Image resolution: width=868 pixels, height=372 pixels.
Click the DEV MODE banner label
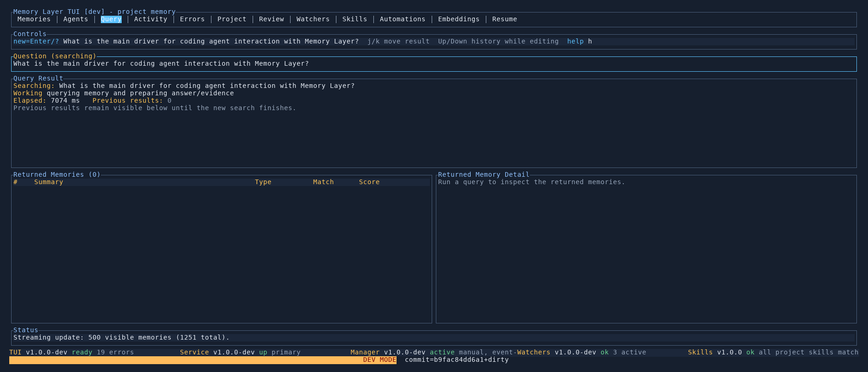click(x=379, y=360)
